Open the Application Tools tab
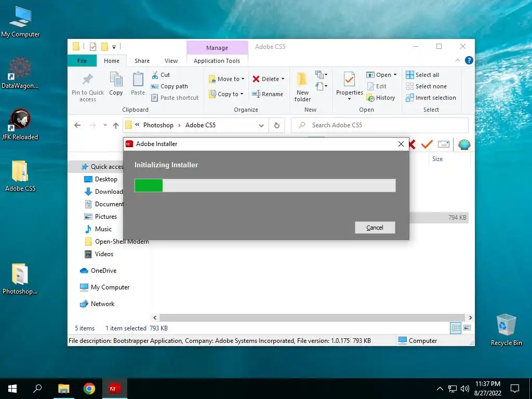Screen dimensions: 532x399 pyautogui.click(x=217, y=61)
